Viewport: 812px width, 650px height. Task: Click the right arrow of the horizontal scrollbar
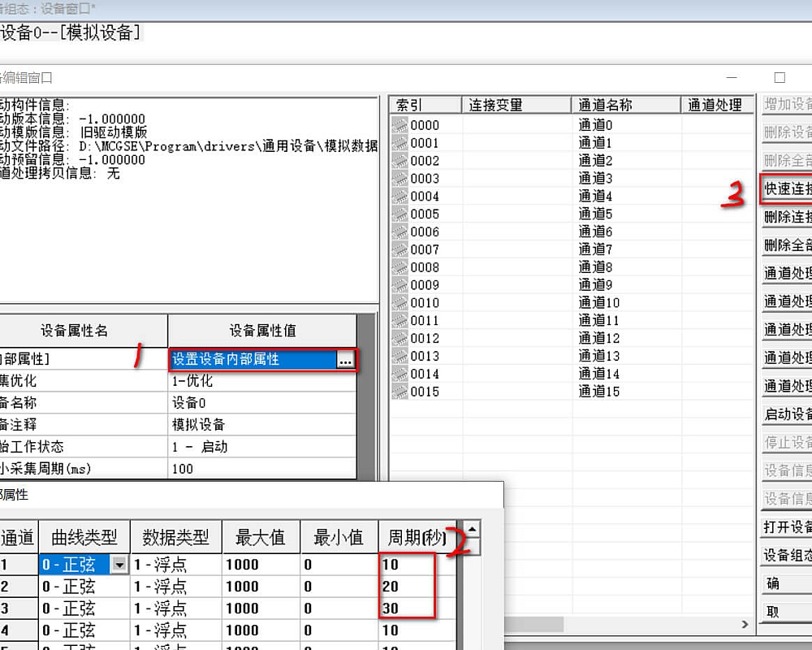click(745, 624)
